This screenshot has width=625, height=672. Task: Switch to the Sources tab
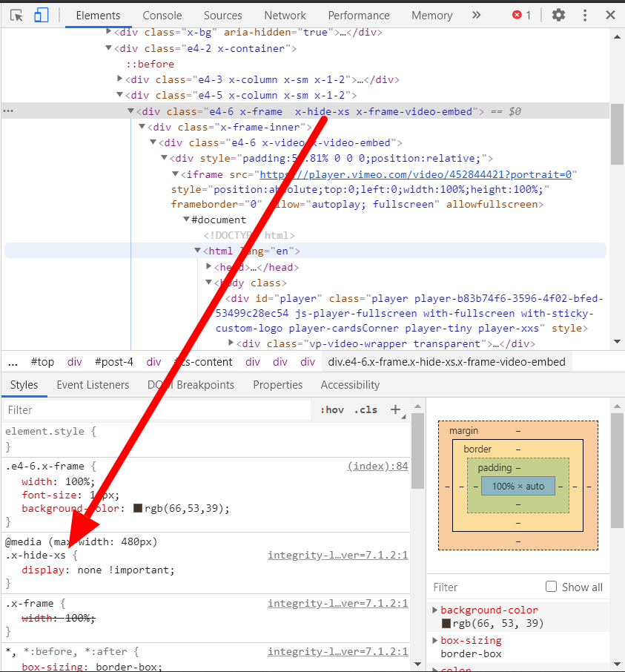click(x=222, y=16)
